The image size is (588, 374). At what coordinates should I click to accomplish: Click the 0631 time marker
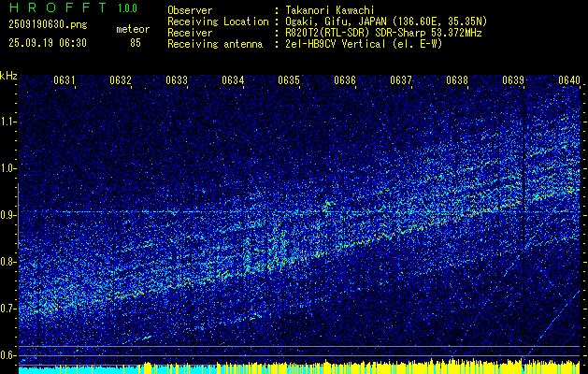tap(65, 79)
